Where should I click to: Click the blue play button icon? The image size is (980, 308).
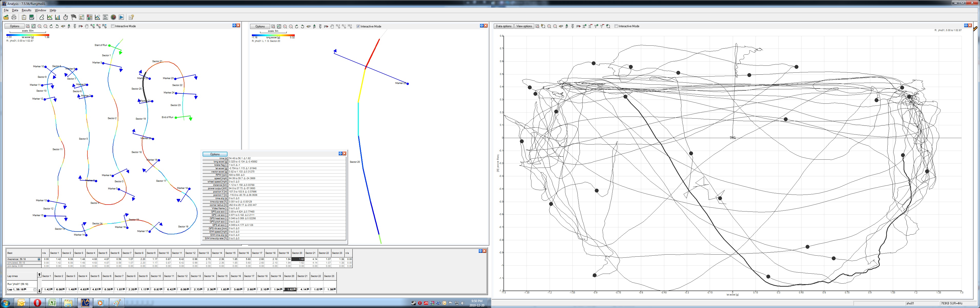click(121, 17)
